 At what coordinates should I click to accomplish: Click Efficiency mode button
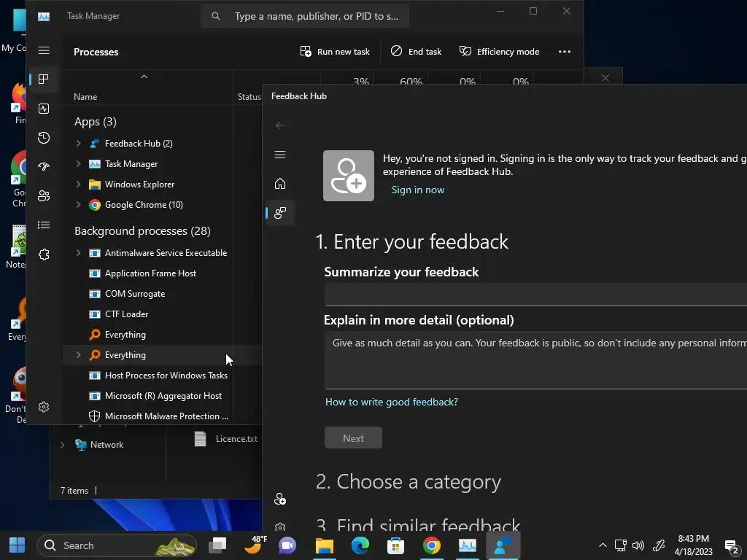pos(499,52)
